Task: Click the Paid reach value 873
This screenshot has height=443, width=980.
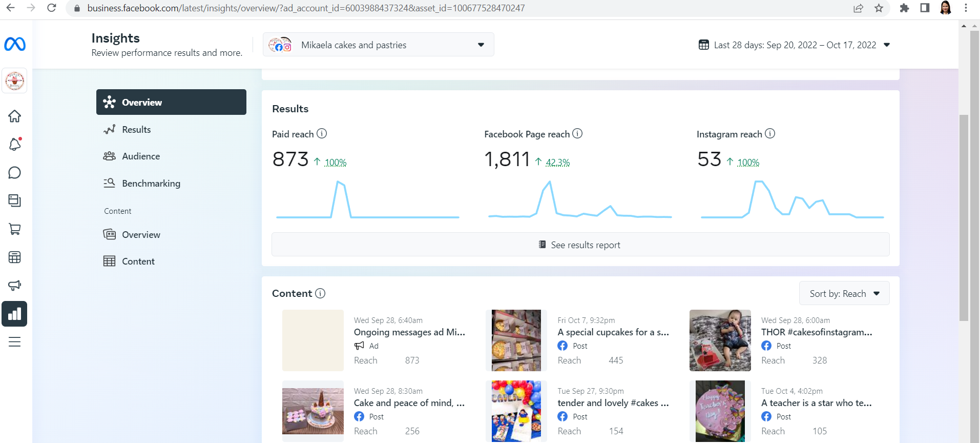Action: click(x=290, y=159)
